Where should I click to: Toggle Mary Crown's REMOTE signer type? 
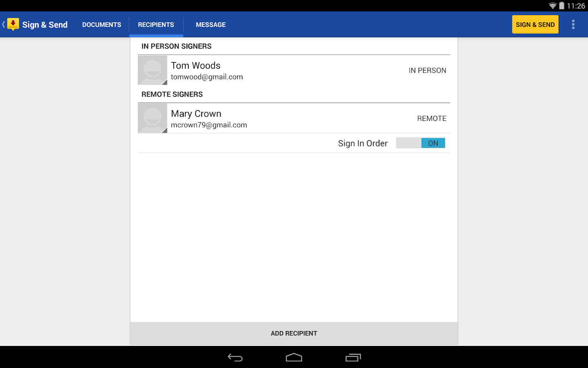click(431, 118)
